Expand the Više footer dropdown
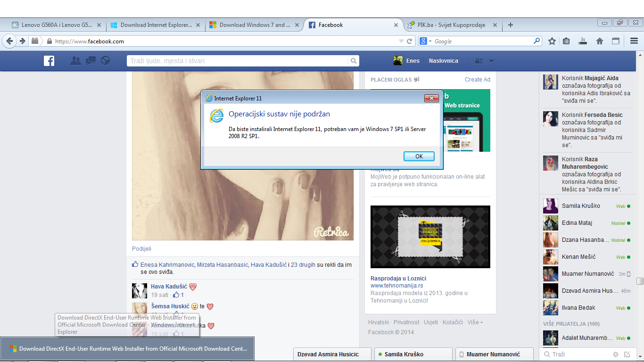644x362 pixels. pyautogui.click(x=475, y=322)
